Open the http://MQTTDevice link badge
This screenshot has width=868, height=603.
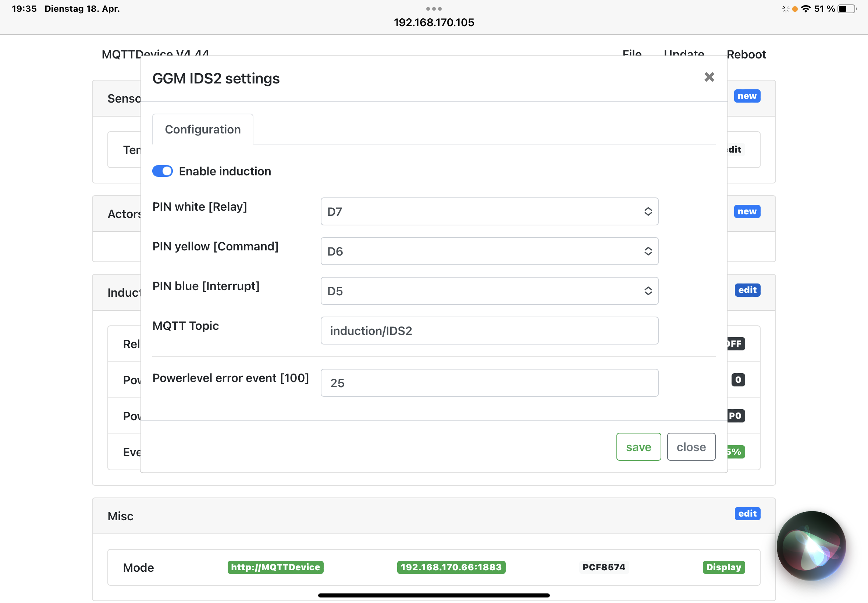coord(275,567)
